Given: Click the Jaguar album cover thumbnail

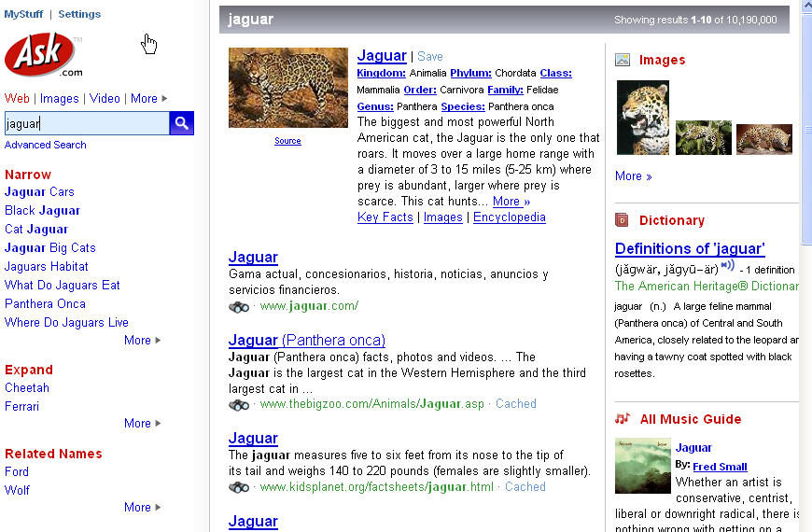Looking at the screenshot, I should pyautogui.click(x=643, y=466).
